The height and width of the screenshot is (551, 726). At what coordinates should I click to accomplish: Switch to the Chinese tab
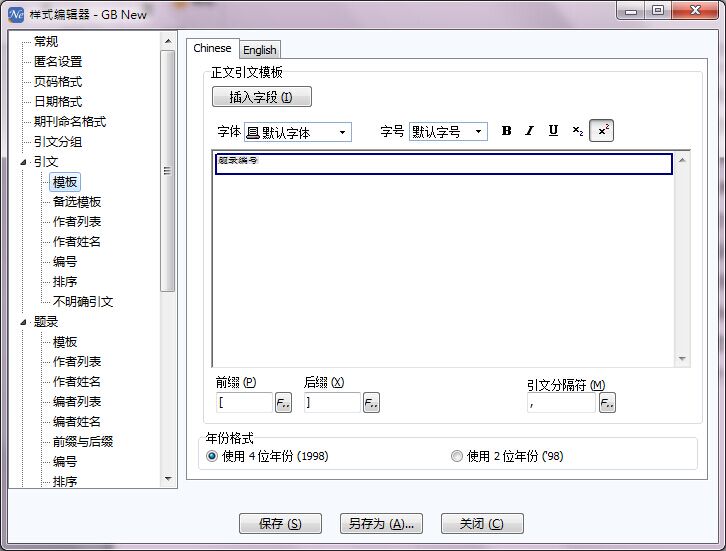tap(213, 48)
